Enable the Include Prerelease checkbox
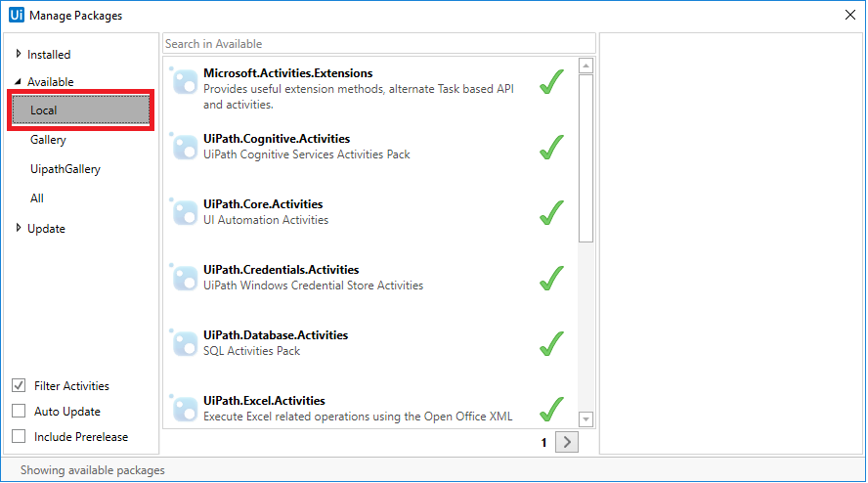868x483 pixels. click(19, 437)
